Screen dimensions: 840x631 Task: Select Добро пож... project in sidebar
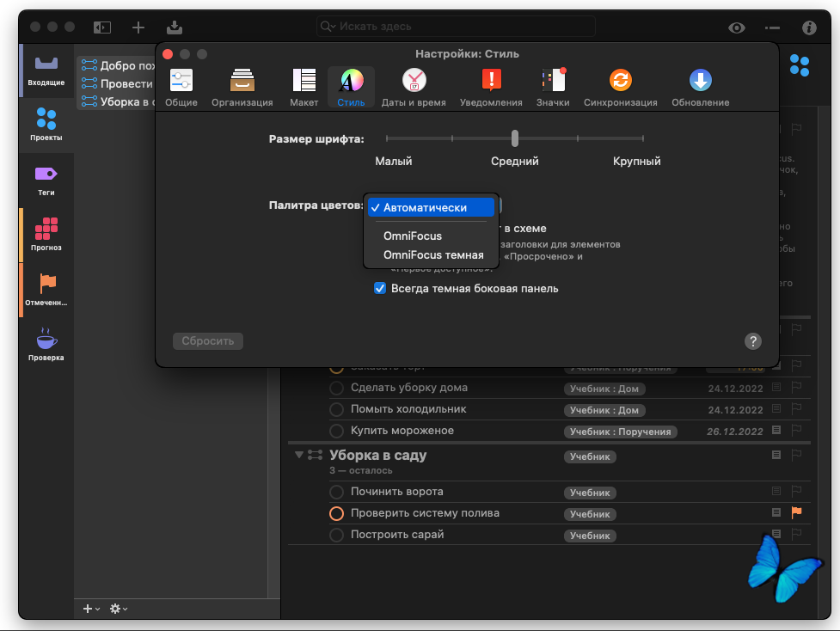tap(118, 65)
